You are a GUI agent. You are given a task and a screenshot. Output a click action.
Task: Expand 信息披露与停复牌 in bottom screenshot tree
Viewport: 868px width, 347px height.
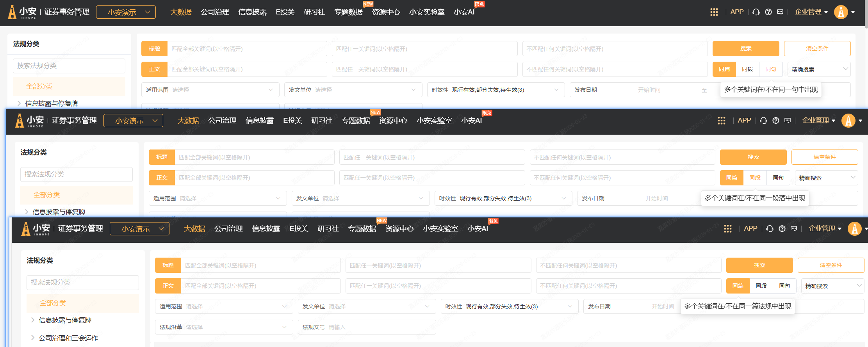pyautogui.click(x=33, y=320)
